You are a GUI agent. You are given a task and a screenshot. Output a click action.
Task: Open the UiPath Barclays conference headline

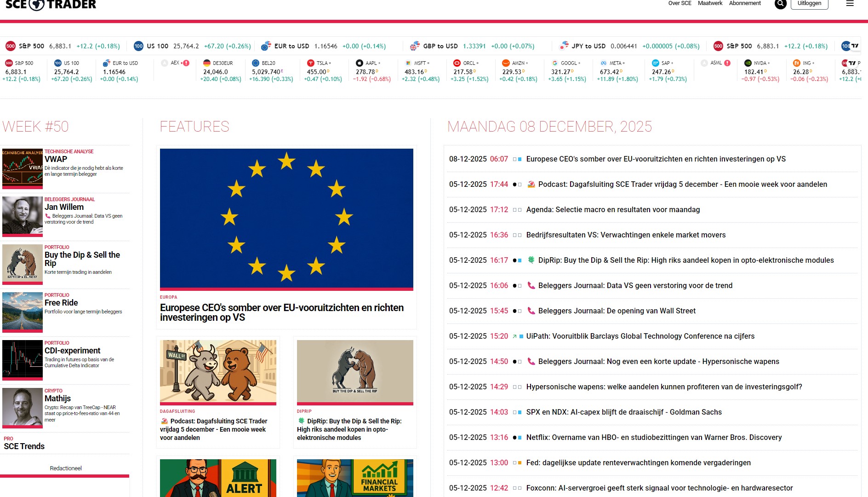pyautogui.click(x=640, y=336)
